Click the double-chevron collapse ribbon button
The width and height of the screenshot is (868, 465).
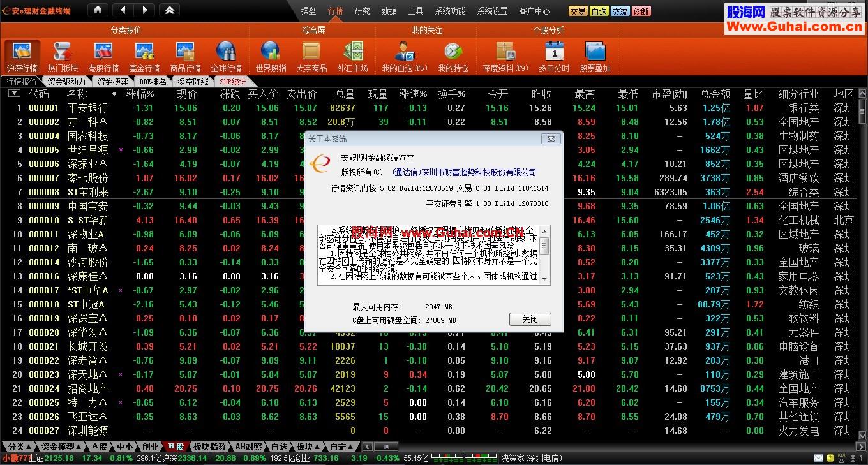click(x=169, y=10)
